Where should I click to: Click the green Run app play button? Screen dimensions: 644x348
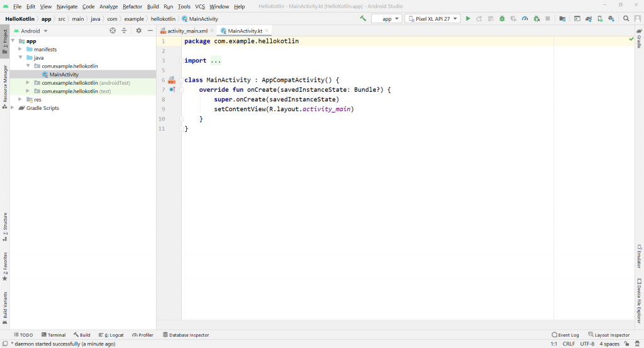coord(468,19)
